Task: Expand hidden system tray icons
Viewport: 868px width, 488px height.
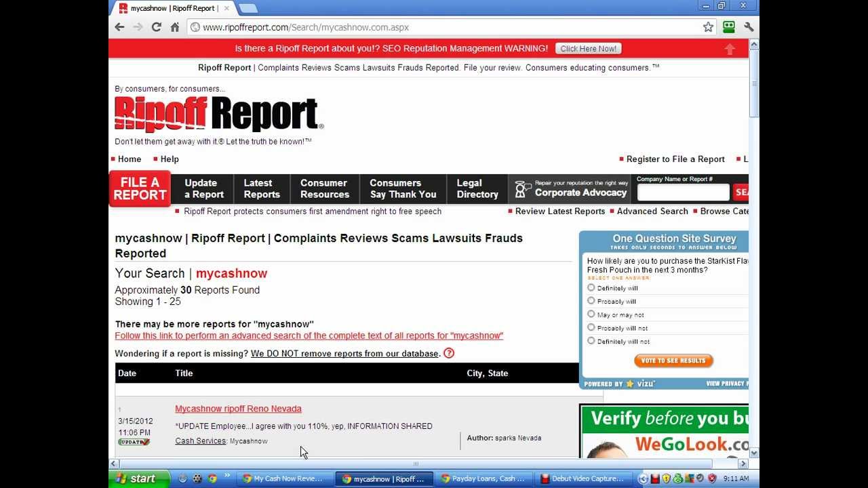Action: 643,479
